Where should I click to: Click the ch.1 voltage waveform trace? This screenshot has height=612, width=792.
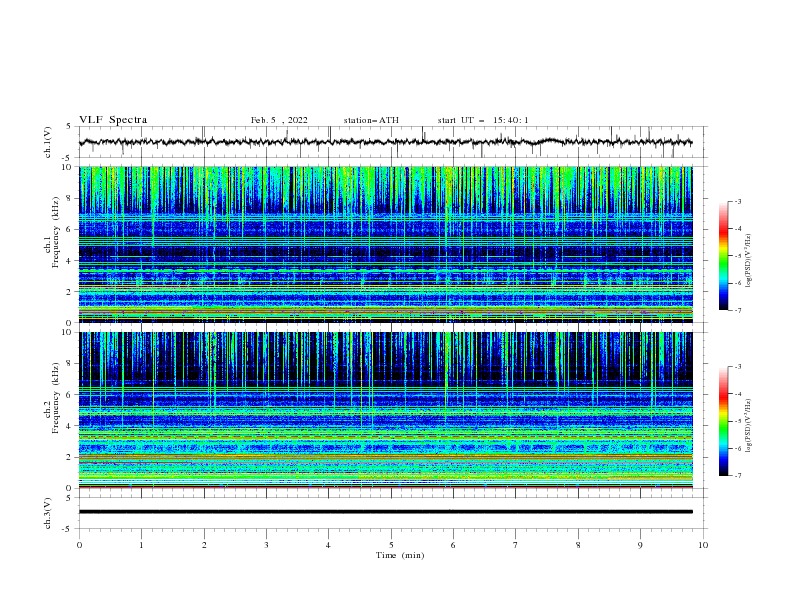[385, 142]
